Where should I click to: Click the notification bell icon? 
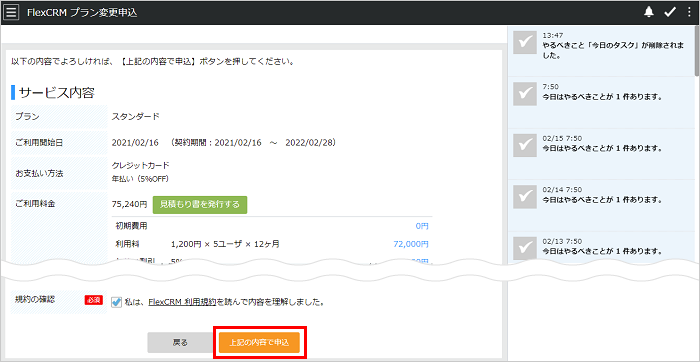(x=649, y=12)
